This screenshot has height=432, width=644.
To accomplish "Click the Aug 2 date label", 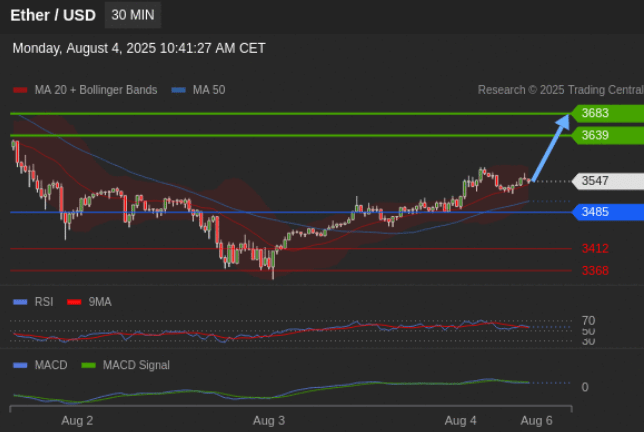I will (77, 421).
